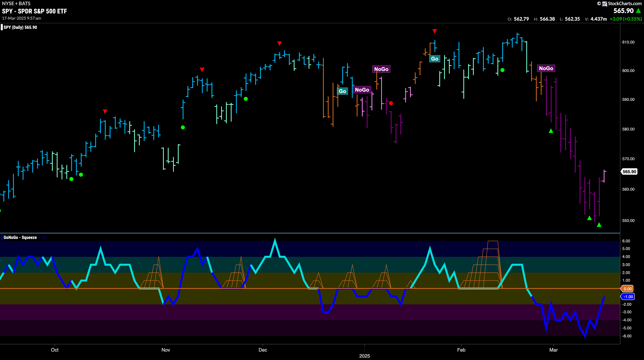The width and height of the screenshot is (644, 360).
Task: Click the green up triangle left of the lowest March one
Action: click(589, 218)
